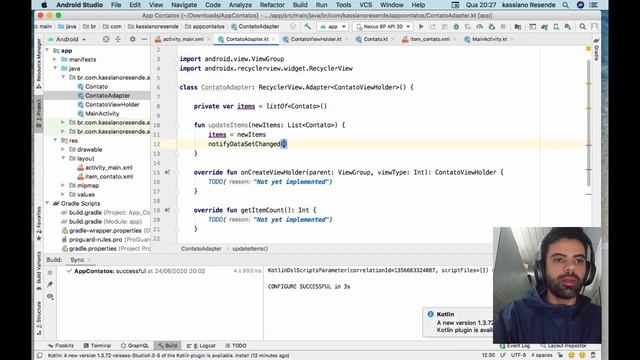Click the happy face feedback icon
Image resolution: width=640 pixels, height=360 pixels.
[571, 355]
